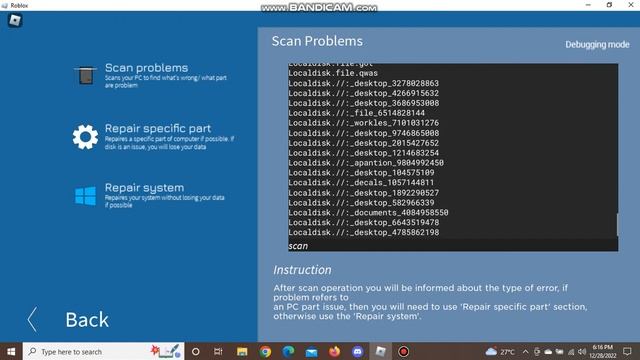Click the scan command input line
This screenshot has height=360, width=640.
click(x=453, y=246)
